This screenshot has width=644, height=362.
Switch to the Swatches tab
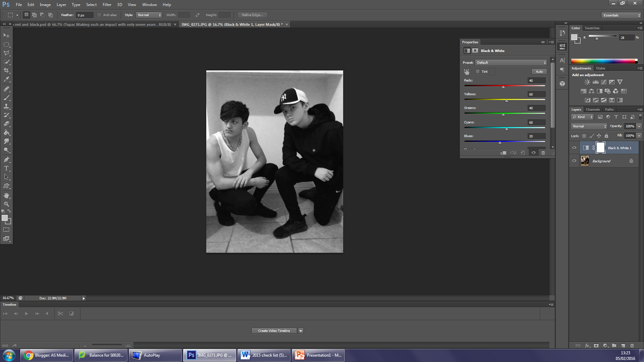point(592,28)
